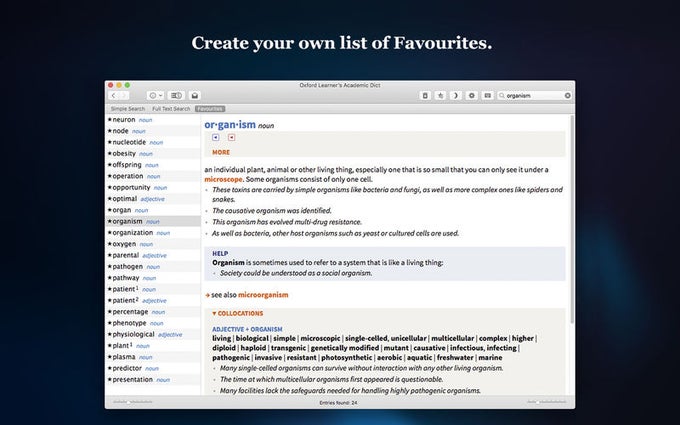Collapse the COLLOCATIONS section
The height and width of the screenshot is (425, 680).
tap(237, 313)
